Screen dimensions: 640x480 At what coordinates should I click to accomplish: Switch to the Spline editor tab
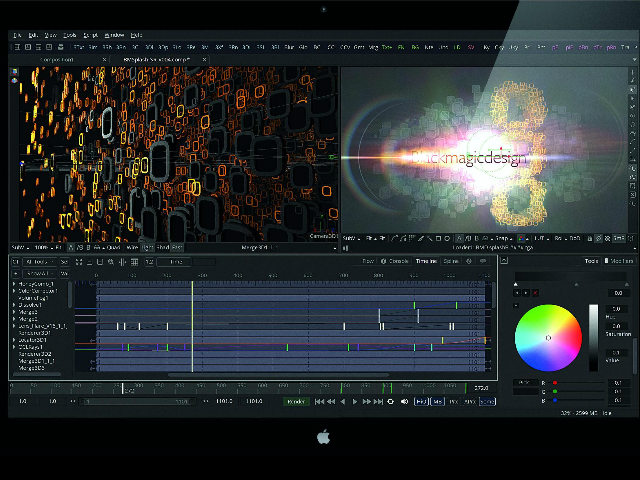pyautogui.click(x=451, y=261)
